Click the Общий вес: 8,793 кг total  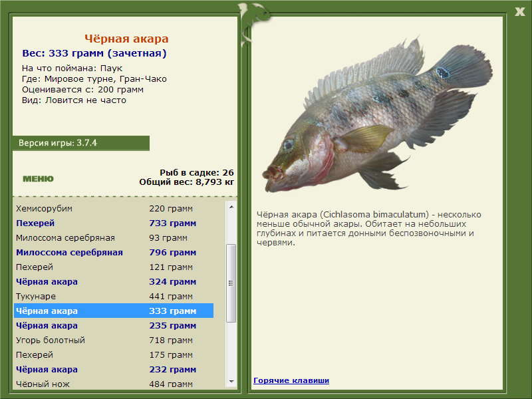pyautogui.click(x=187, y=182)
